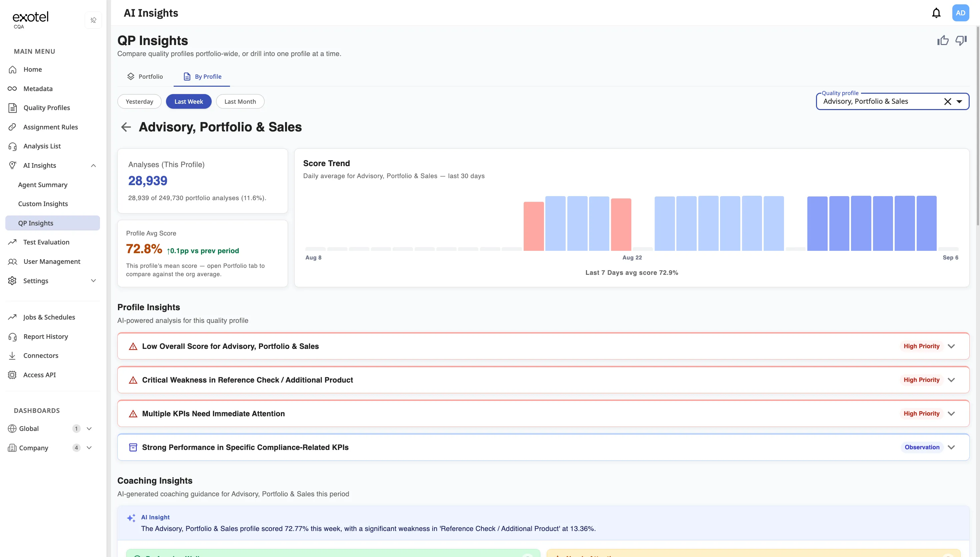The height and width of the screenshot is (557, 980).
Task: Expand Low Overall Score insight chevron
Action: tap(951, 346)
